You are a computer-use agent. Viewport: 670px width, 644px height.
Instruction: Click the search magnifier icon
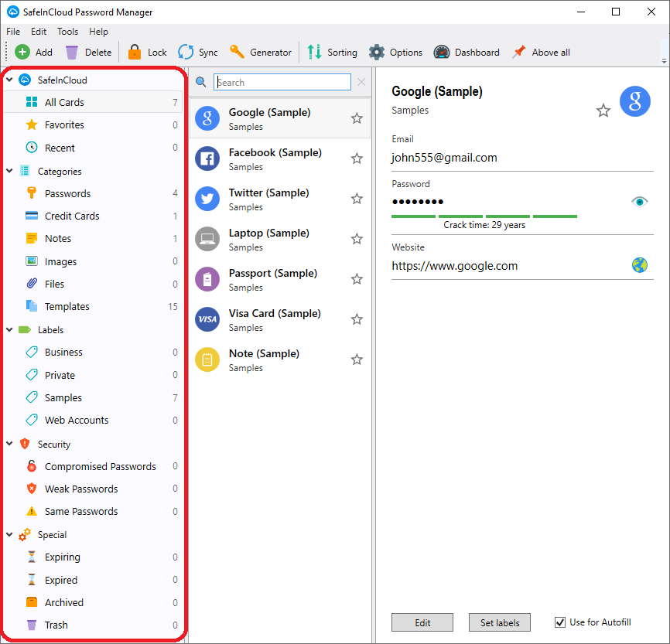(201, 82)
